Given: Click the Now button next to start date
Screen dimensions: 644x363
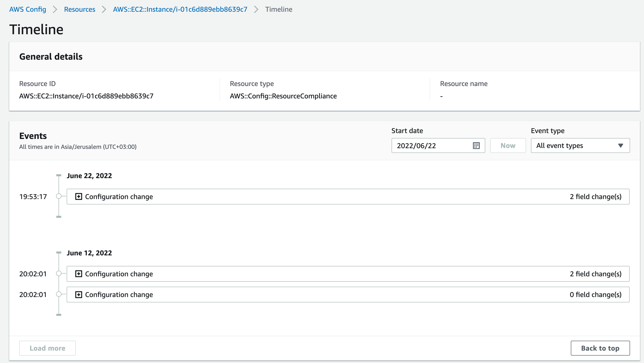Looking at the screenshot, I should (508, 145).
